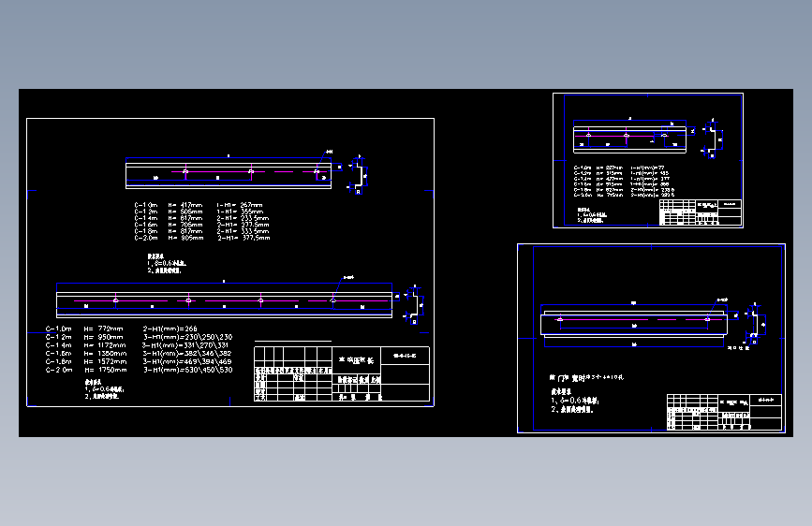812x526 pixels.
Task: Click the "1, δ=0.6" note in bottom-right sheet
Action: pyautogui.click(x=575, y=401)
